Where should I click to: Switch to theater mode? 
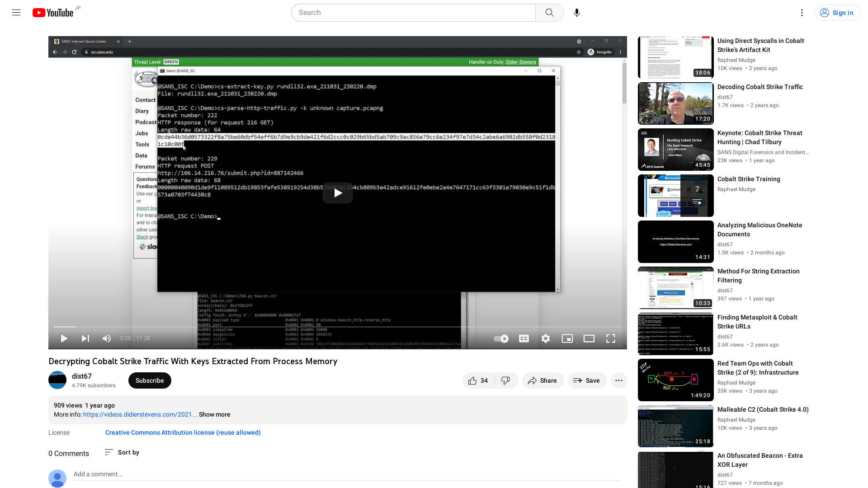589,338
